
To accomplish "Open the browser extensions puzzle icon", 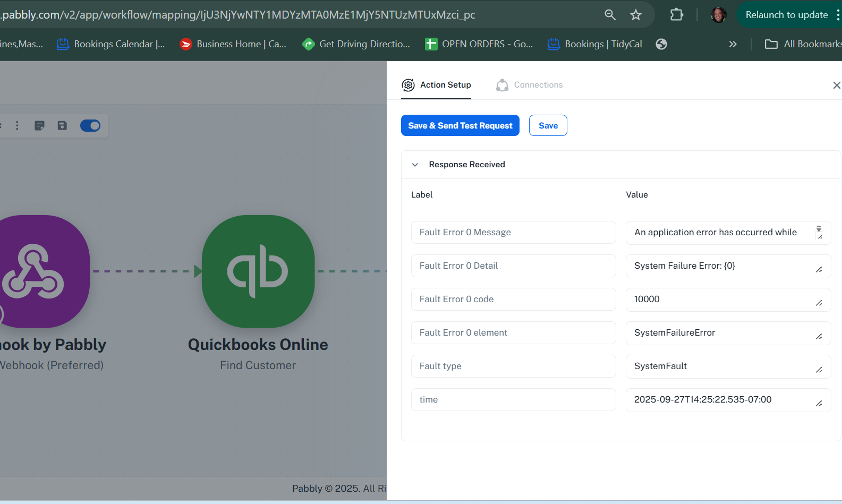I will [677, 15].
